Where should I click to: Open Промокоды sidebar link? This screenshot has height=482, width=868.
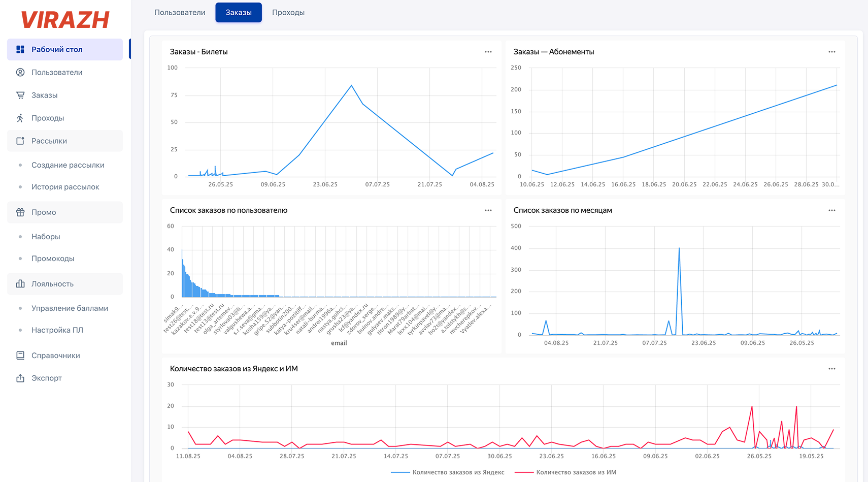coord(53,259)
